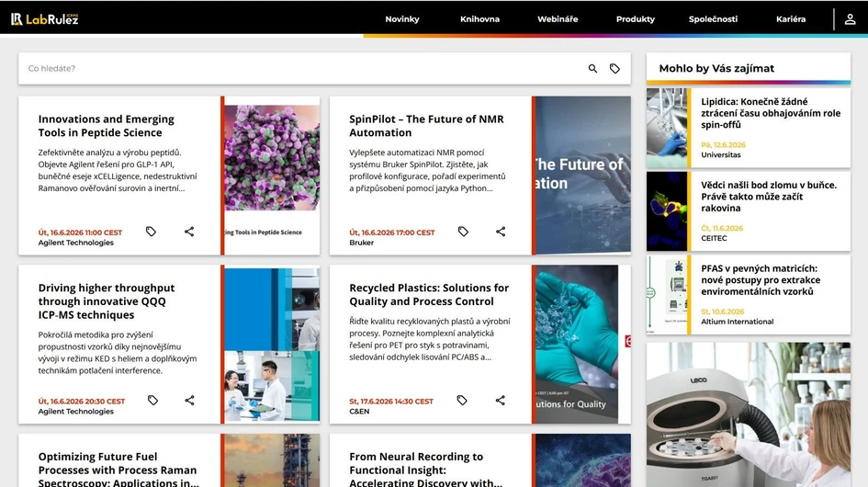This screenshot has height=487, width=868.
Task: Open the user account icon
Action: 850,19
